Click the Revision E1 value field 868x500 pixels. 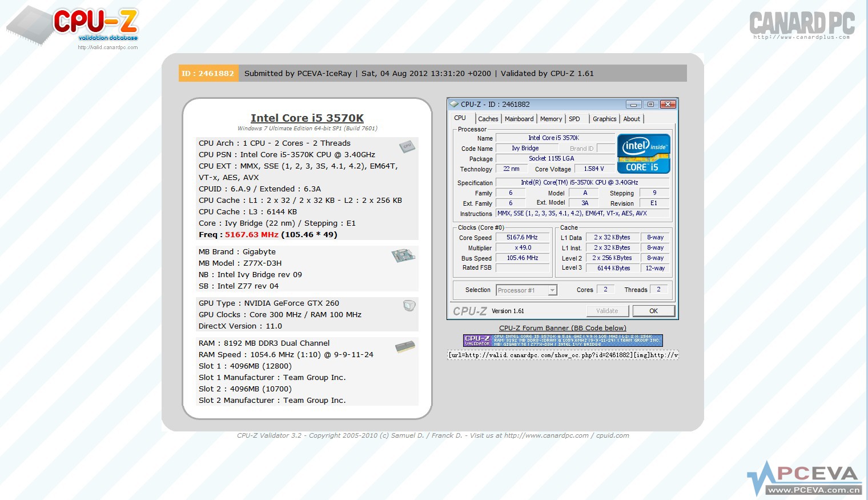(654, 203)
